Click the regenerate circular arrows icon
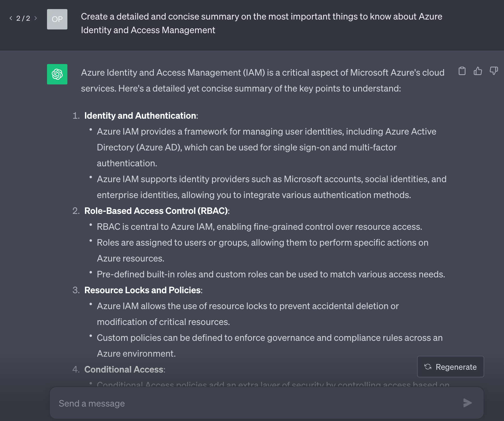The width and height of the screenshot is (504, 421). coord(428,367)
